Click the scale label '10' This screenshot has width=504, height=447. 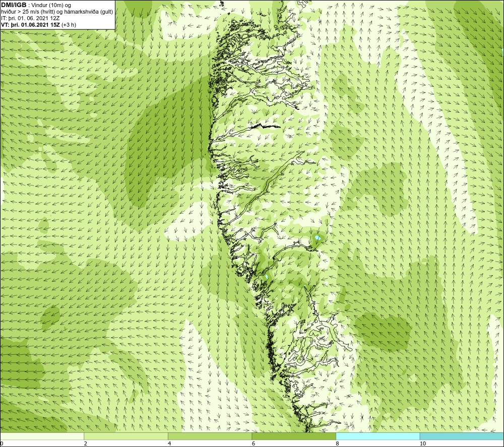[423, 443]
